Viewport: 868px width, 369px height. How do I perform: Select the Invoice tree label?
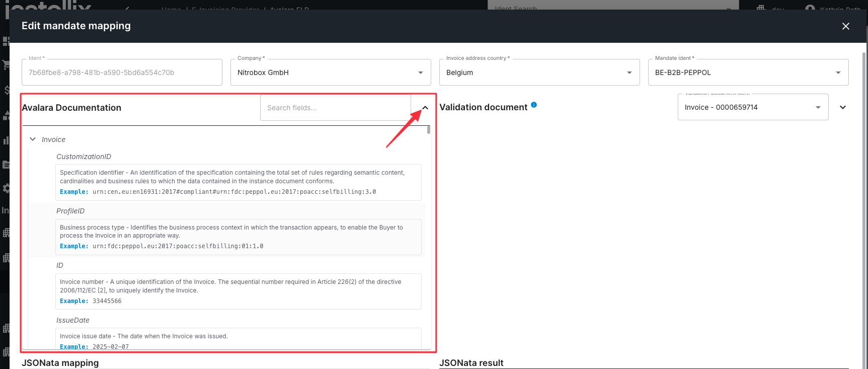[x=53, y=139]
